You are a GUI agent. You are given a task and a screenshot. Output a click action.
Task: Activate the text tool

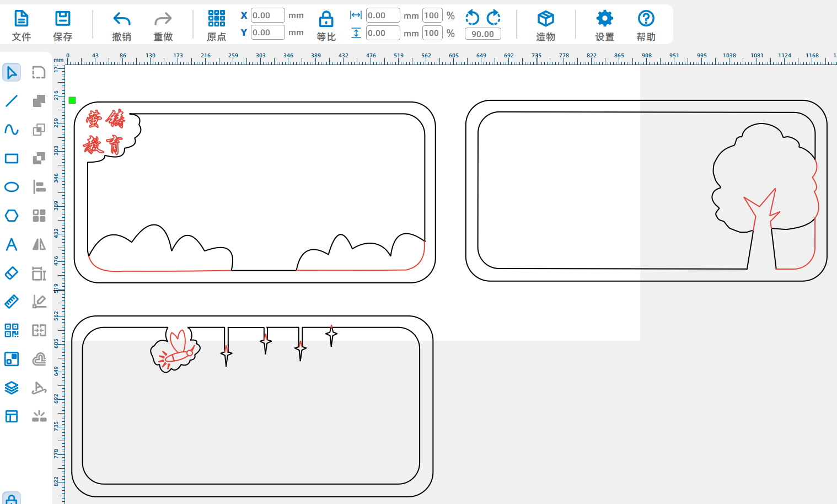(12, 244)
